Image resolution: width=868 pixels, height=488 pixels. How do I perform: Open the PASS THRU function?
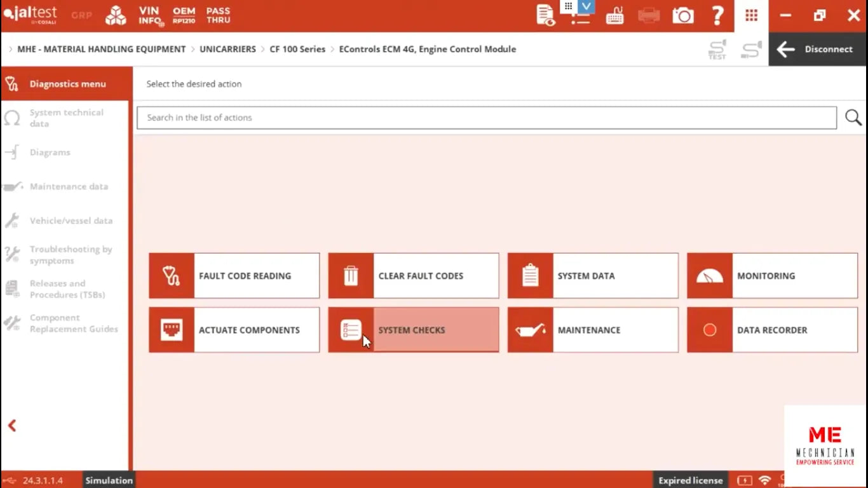(218, 16)
